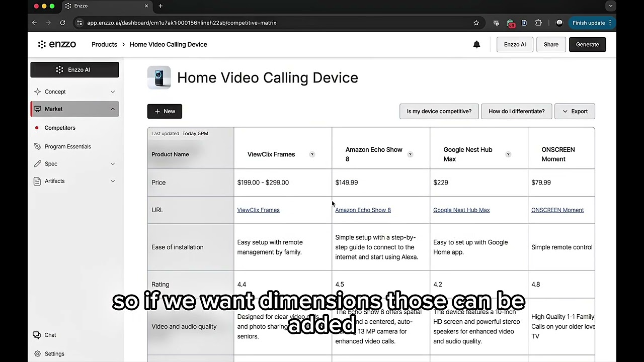Collapse the Market section
Screen dimensions: 644x362
click(74, 109)
